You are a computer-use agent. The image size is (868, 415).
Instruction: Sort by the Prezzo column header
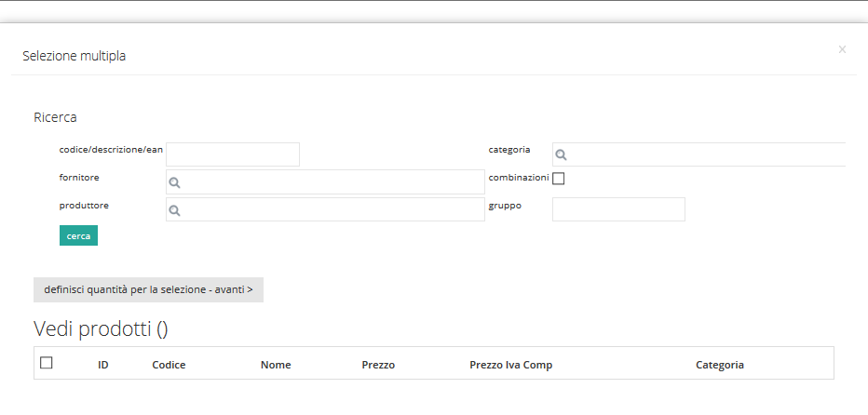point(378,365)
